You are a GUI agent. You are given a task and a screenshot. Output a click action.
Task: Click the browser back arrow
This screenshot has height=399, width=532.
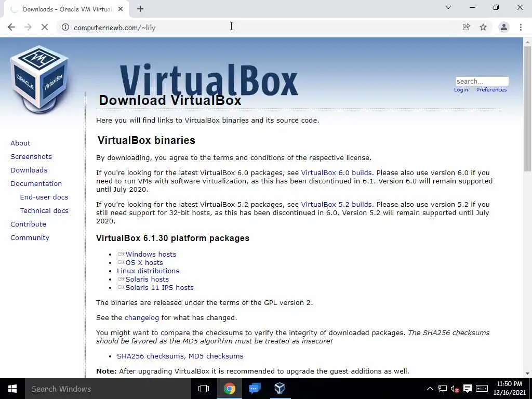11,27
